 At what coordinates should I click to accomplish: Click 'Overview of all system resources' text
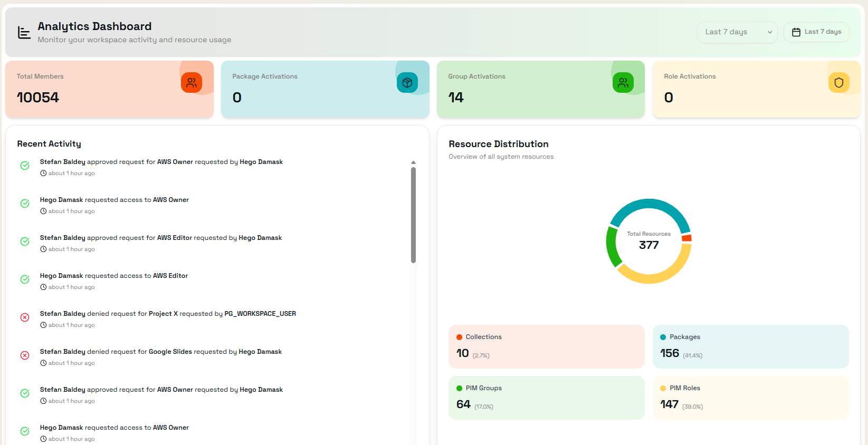click(x=501, y=157)
